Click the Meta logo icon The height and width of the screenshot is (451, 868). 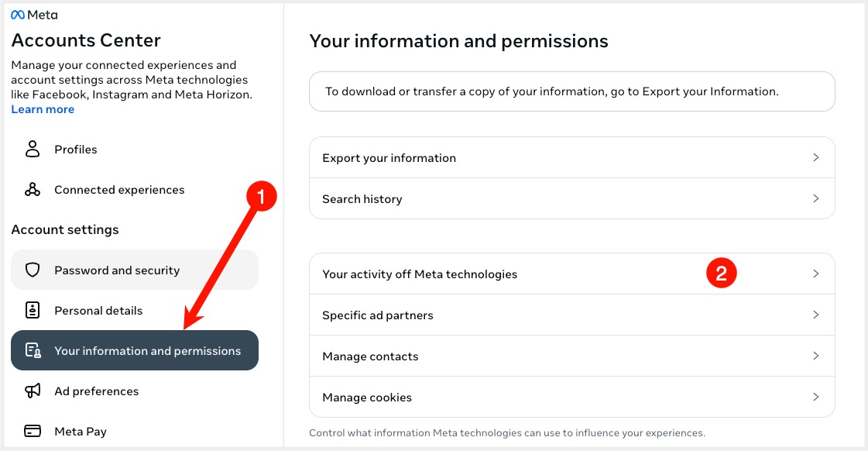(x=18, y=15)
